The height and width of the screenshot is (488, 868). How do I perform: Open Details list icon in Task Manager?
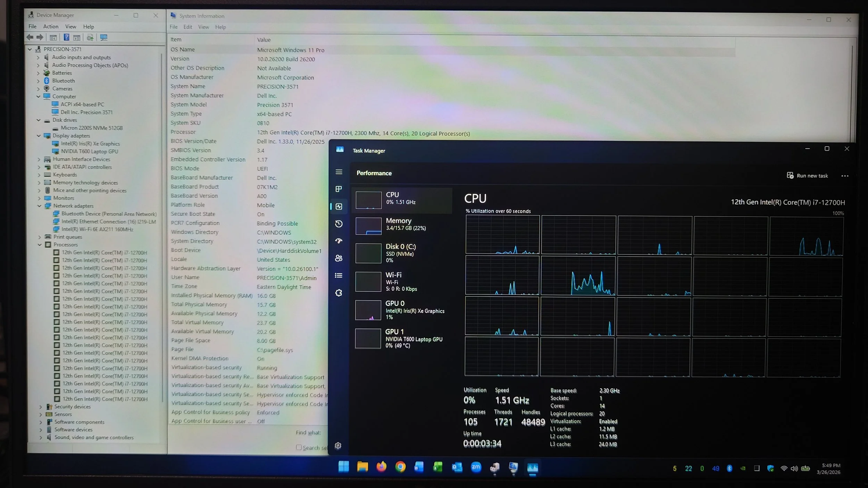(x=339, y=276)
